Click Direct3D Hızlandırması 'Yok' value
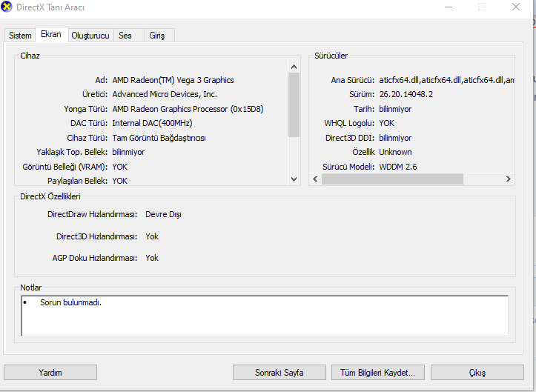536x392 pixels. click(152, 236)
